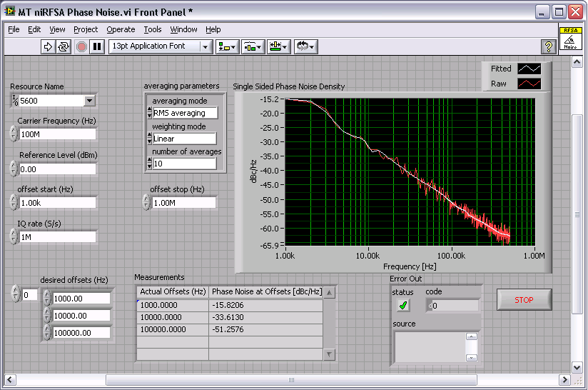Viewport: 588px width, 390px height.
Task: Select the -15.8206 phase noise cell
Action: click(x=265, y=305)
